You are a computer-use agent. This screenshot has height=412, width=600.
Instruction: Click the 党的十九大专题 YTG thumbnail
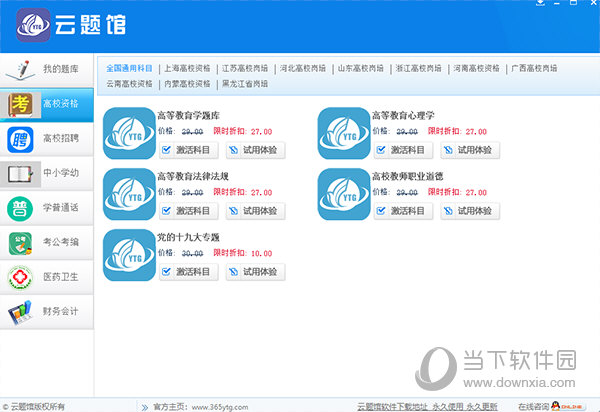point(129,255)
